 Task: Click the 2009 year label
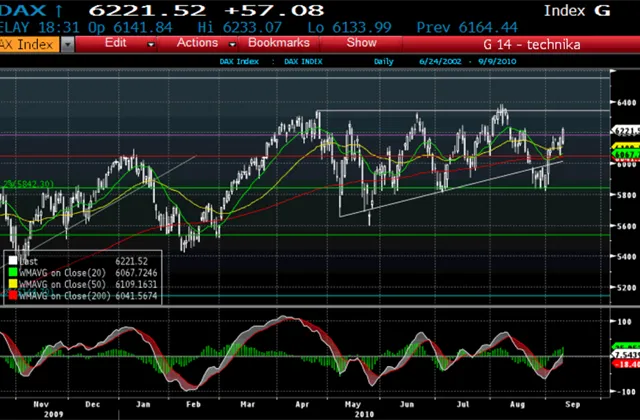[x=54, y=414]
